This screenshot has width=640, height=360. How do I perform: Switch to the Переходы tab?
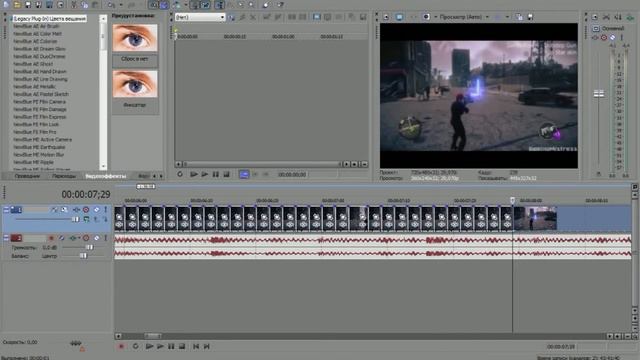coord(64,176)
